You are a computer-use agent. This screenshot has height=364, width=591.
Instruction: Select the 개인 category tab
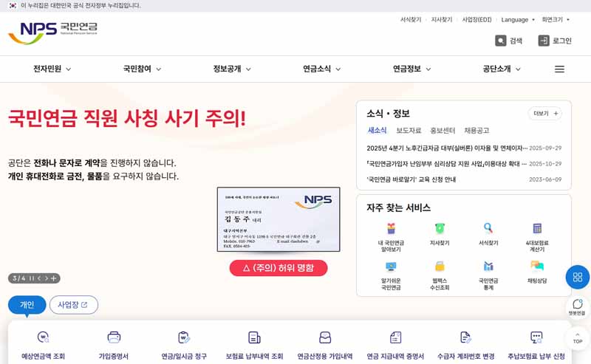27,305
